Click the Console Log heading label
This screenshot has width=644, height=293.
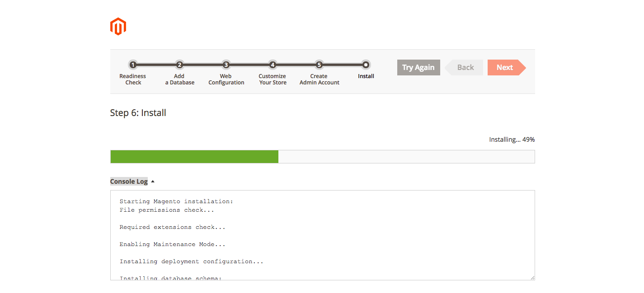coord(129,181)
